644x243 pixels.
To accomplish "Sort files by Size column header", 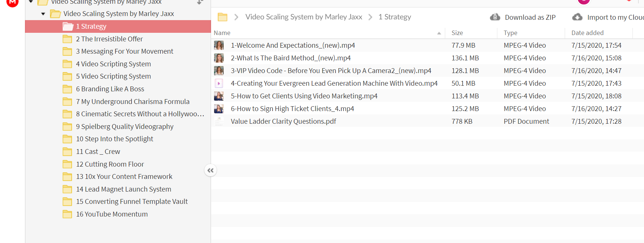I will (x=457, y=33).
